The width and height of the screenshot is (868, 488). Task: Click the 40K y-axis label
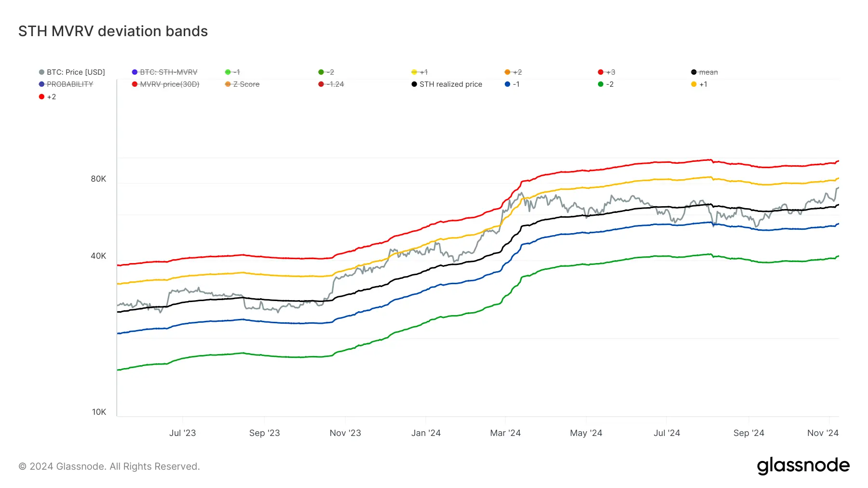coord(98,256)
